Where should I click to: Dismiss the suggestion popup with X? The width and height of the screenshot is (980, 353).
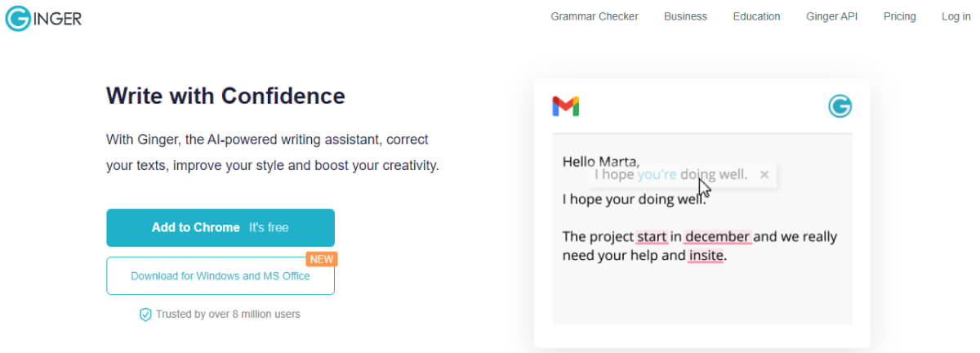click(764, 174)
